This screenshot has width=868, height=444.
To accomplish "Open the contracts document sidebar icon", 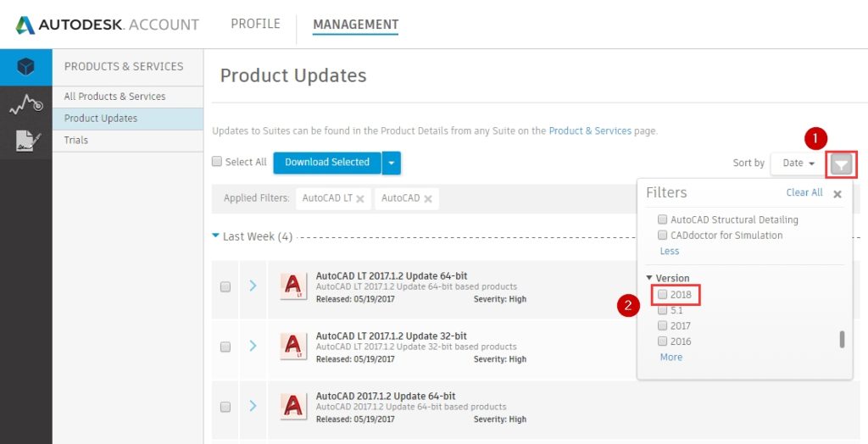I will pyautogui.click(x=25, y=142).
